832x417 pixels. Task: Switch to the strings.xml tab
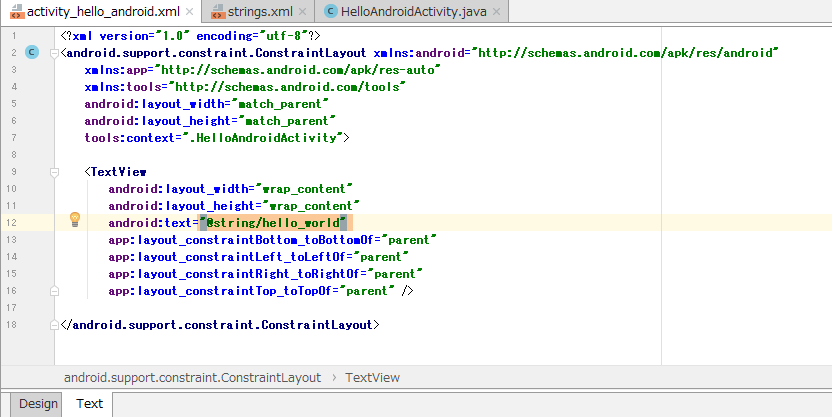click(x=259, y=12)
